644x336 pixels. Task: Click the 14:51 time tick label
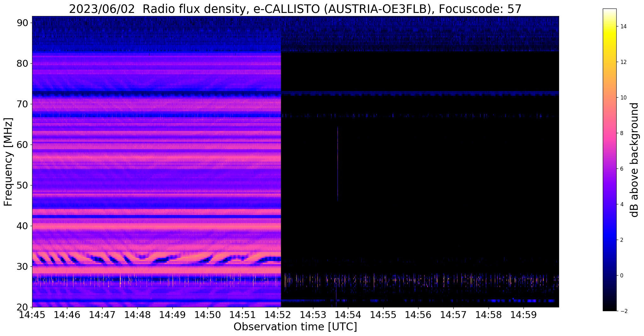tap(243, 315)
